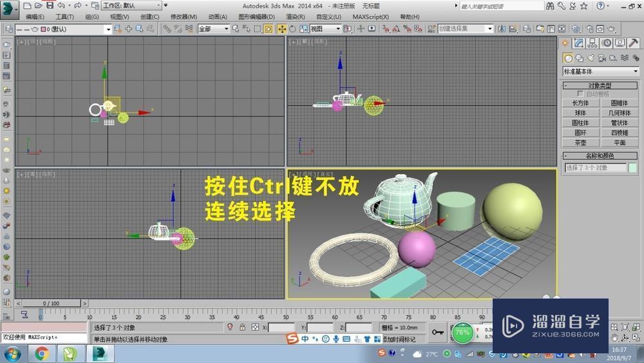Toggle the 3D Snaps icon

tap(386, 29)
